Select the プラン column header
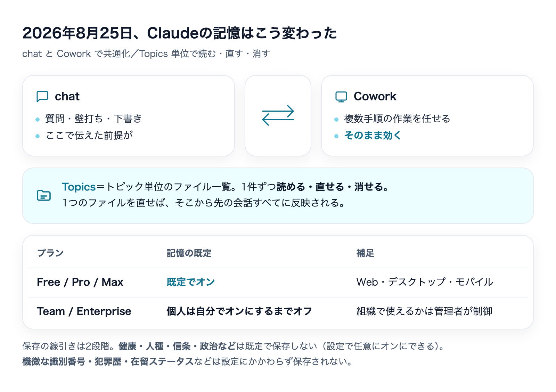 point(50,253)
